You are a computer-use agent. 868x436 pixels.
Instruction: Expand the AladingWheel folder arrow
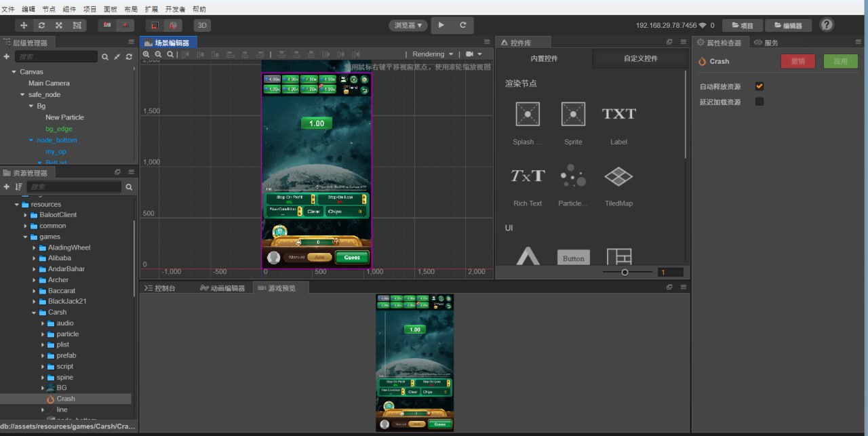pyautogui.click(x=35, y=247)
